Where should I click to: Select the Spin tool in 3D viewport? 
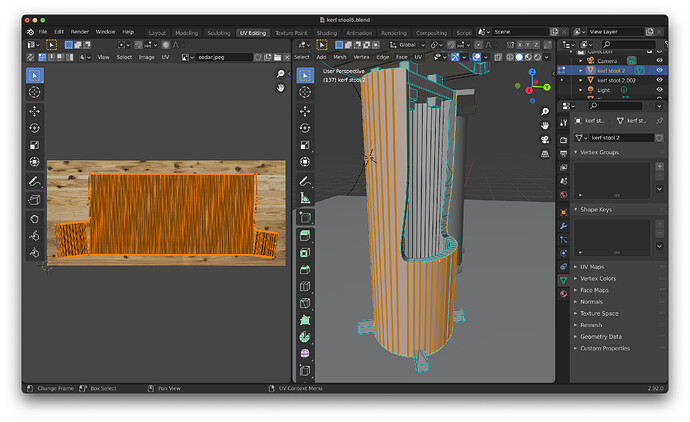305,337
